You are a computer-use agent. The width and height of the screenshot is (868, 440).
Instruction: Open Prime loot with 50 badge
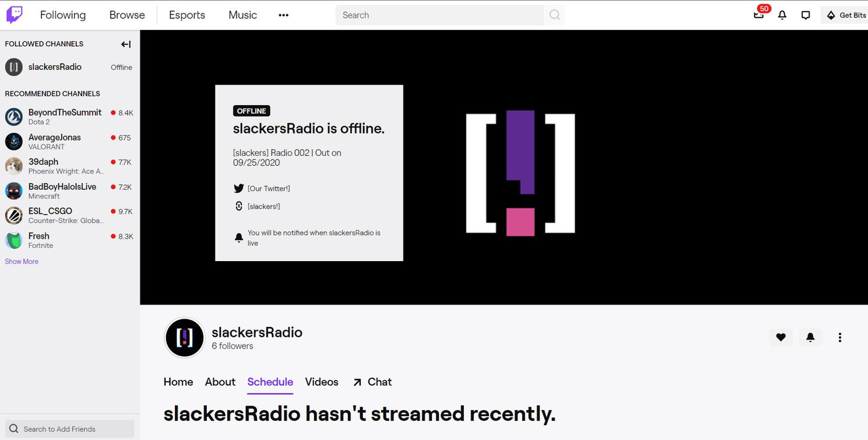759,14
